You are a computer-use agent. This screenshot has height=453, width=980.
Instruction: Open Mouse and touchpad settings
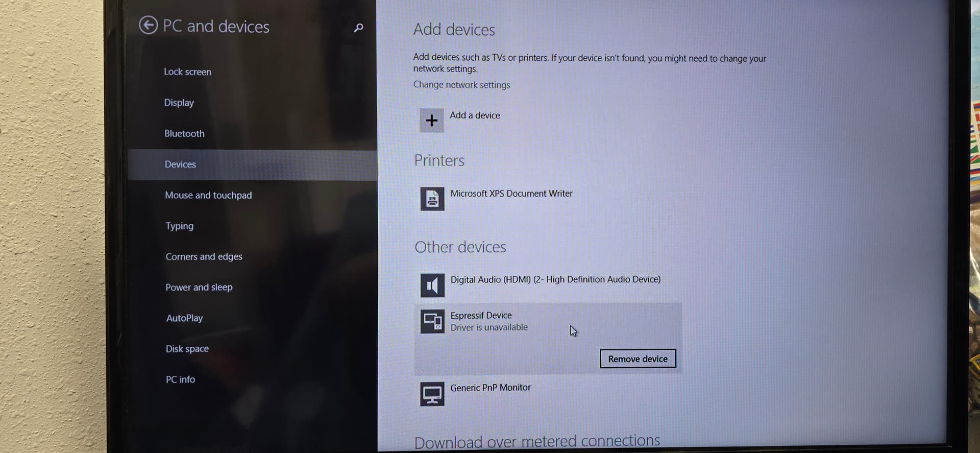click(208, 195)
